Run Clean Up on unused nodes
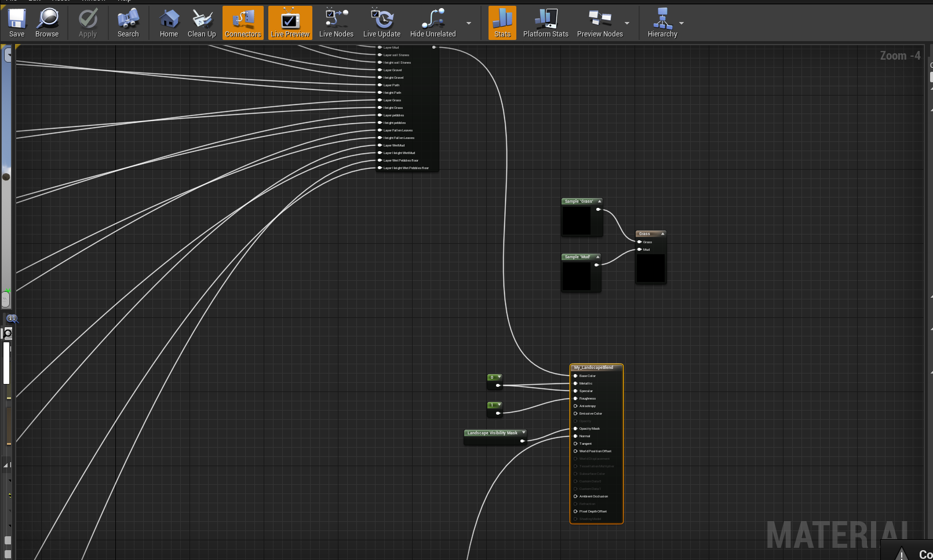 202,23
